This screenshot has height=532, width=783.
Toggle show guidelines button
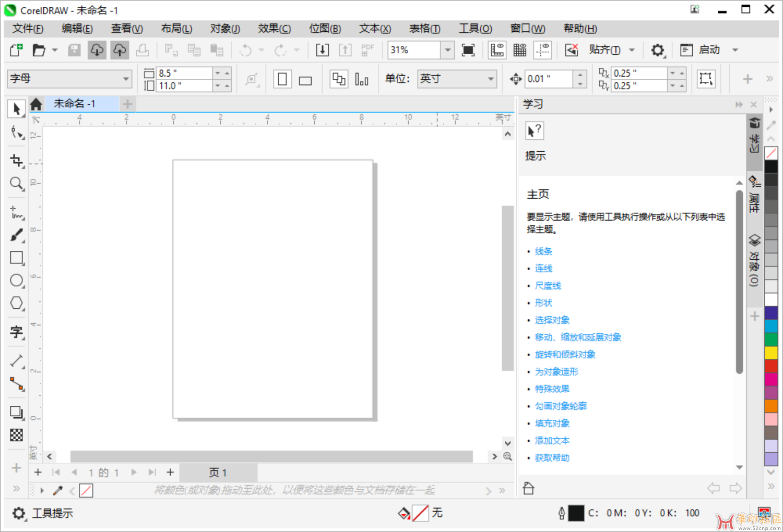point(543,50)
